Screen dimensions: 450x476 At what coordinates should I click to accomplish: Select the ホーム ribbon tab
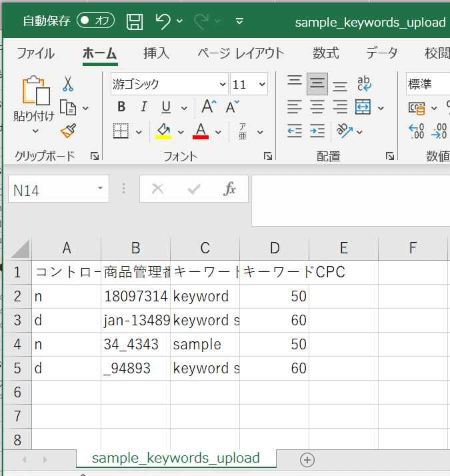(100, 53)
